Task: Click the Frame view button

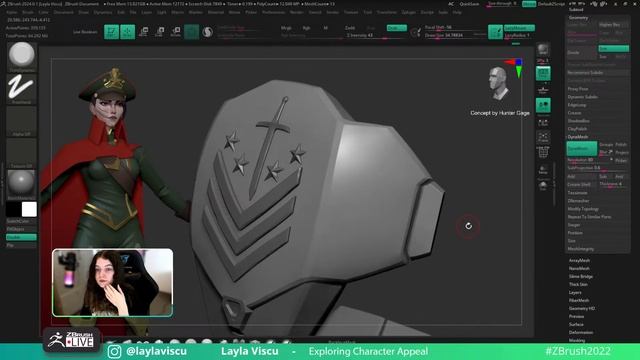Action: pyautogui.click(x=543, y=137)
